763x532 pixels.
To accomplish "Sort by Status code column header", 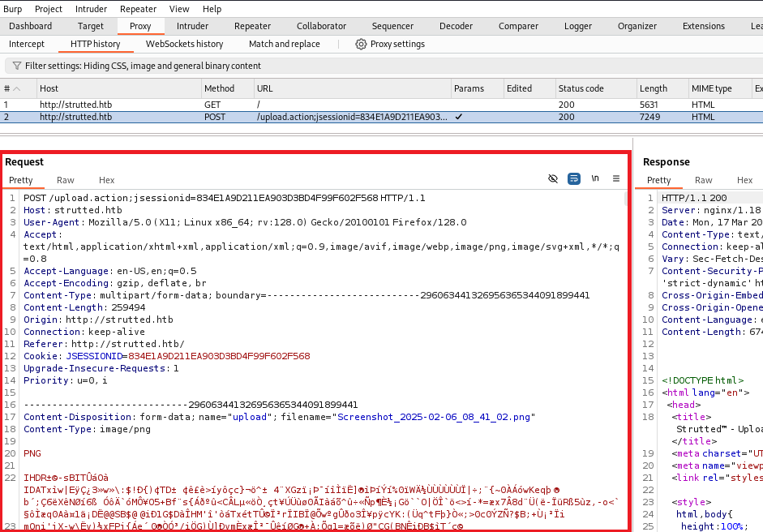I will point(581,88).
